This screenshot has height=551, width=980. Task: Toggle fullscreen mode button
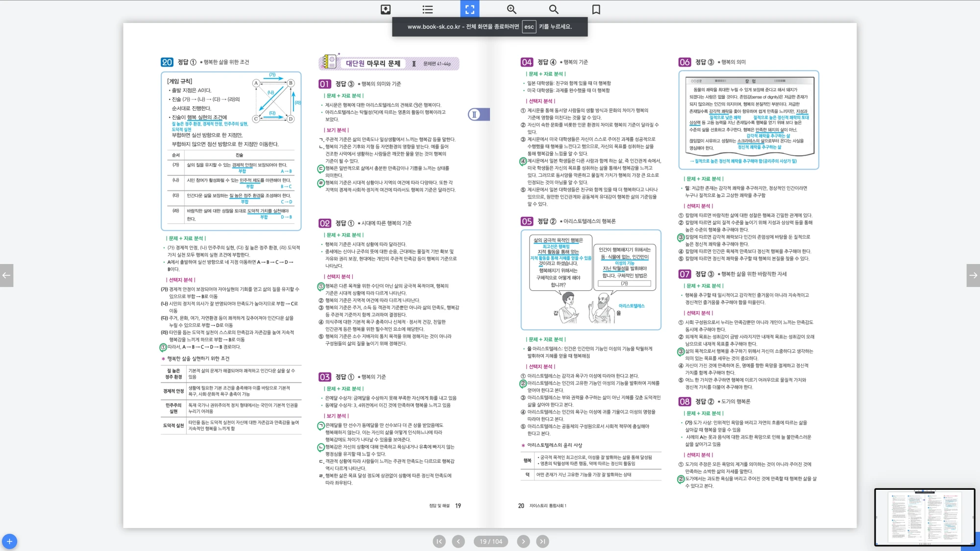pos(469,9)
